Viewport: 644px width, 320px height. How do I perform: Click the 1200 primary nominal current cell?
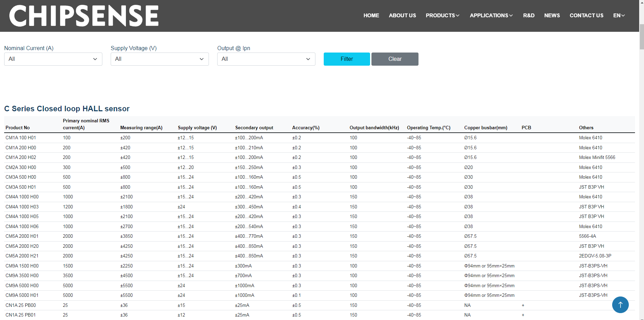point(68,207)
